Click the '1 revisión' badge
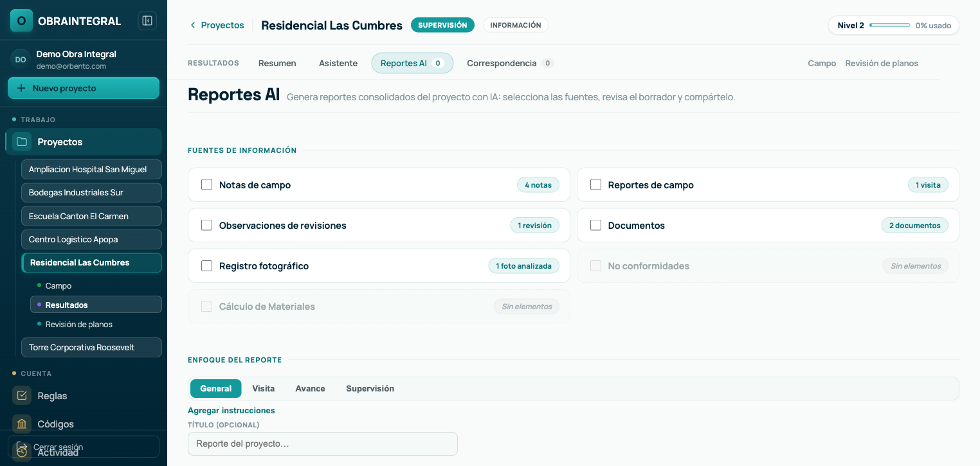This screenshot has width=980, height=466. pos(534,225)
